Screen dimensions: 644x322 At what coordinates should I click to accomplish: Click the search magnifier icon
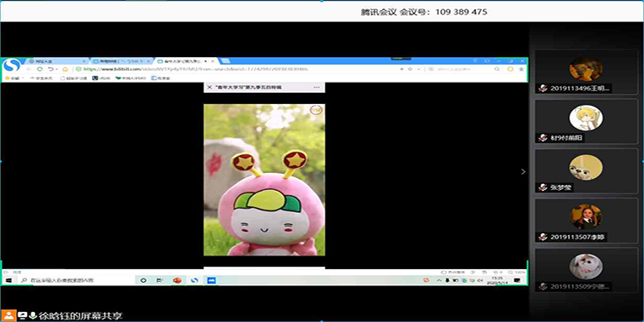point(497,69)
